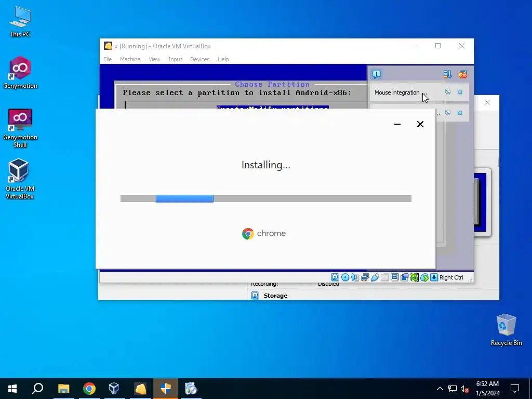Open This PC desktop icon

[20, 22]
